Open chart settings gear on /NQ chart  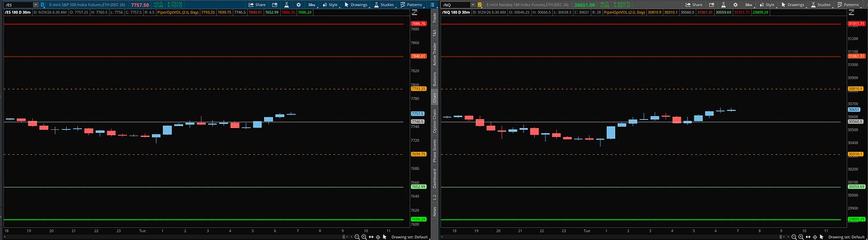pyautogui.click(x=735, y=5)
